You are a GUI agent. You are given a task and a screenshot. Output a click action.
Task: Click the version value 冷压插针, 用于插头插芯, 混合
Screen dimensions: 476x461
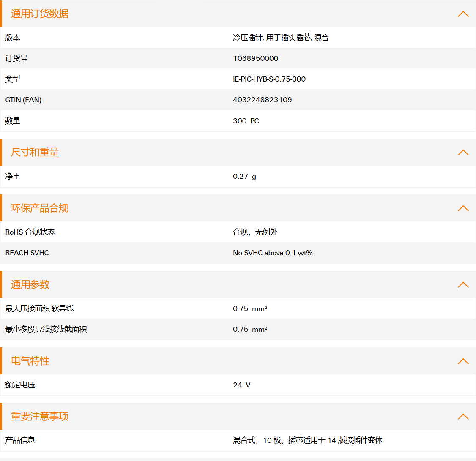(x=281, y=38)
